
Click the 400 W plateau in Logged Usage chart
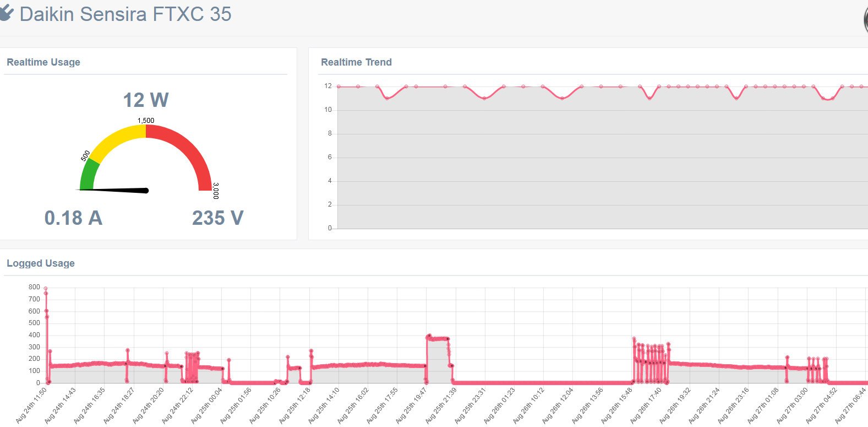coord(438,338)
